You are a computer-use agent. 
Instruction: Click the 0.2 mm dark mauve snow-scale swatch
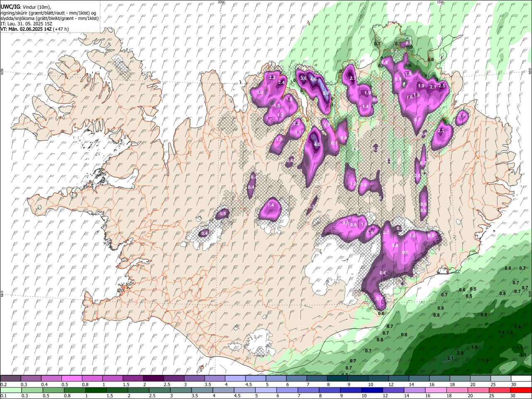[x=10, y=378]
